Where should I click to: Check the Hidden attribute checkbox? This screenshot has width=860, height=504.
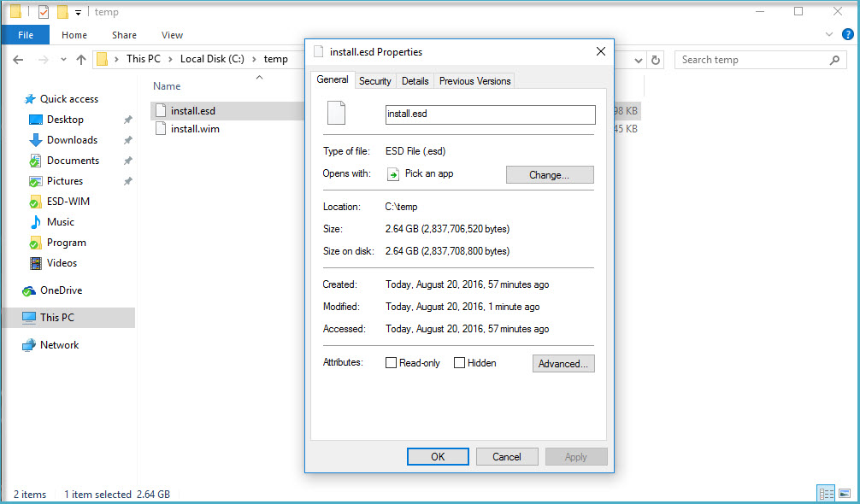460,363
